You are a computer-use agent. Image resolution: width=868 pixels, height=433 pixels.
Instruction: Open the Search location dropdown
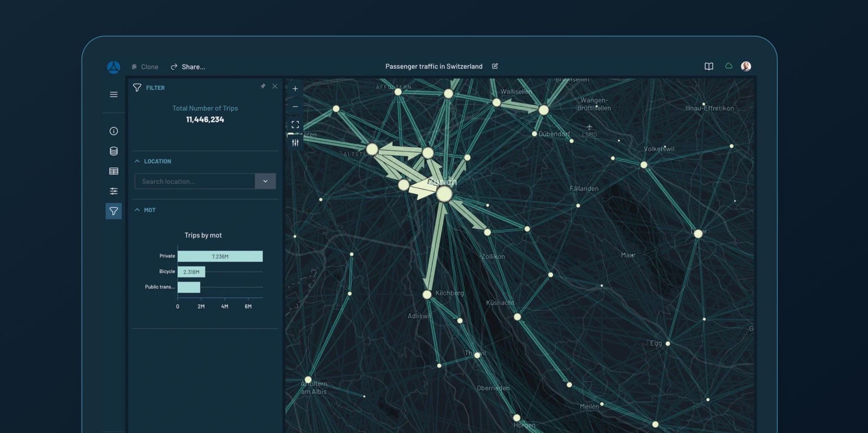click(265, 181)
